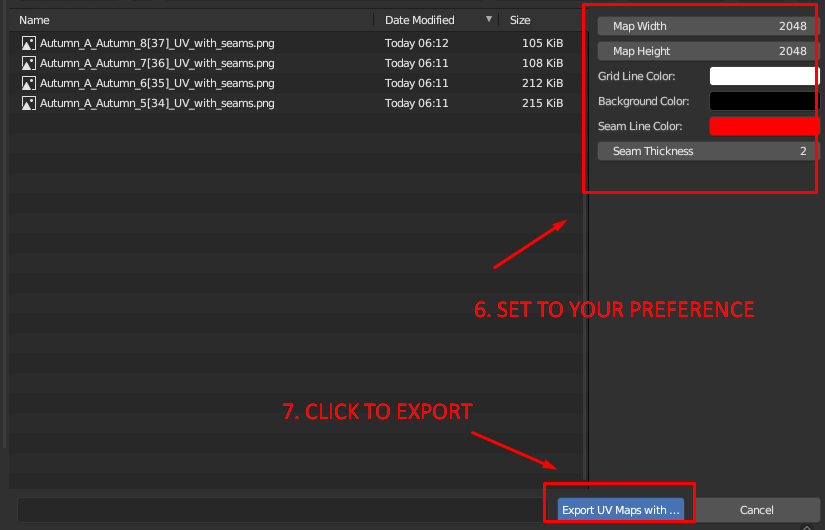Click the 105 KiB size cell

tap(542, 43)
